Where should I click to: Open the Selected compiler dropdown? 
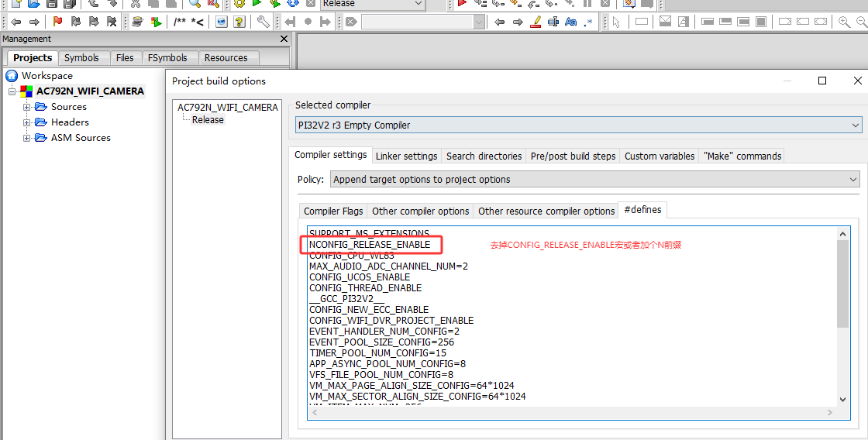click(x=578, y=125)
